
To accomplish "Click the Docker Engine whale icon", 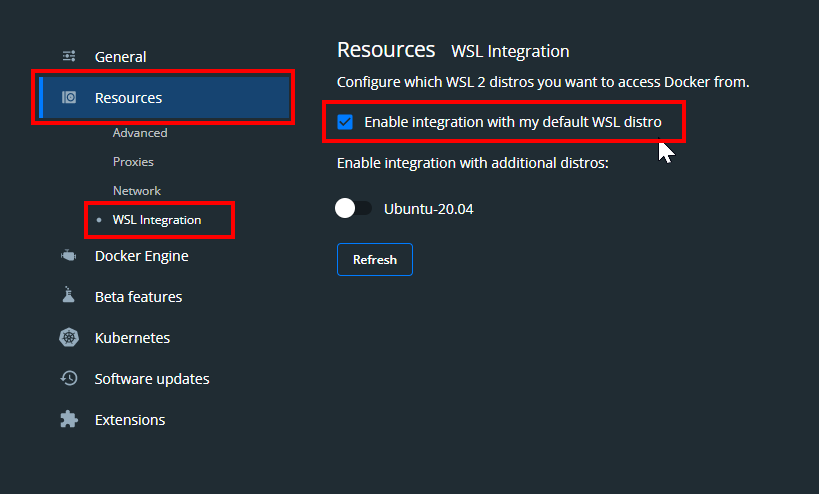I will (x=69, y=256).
